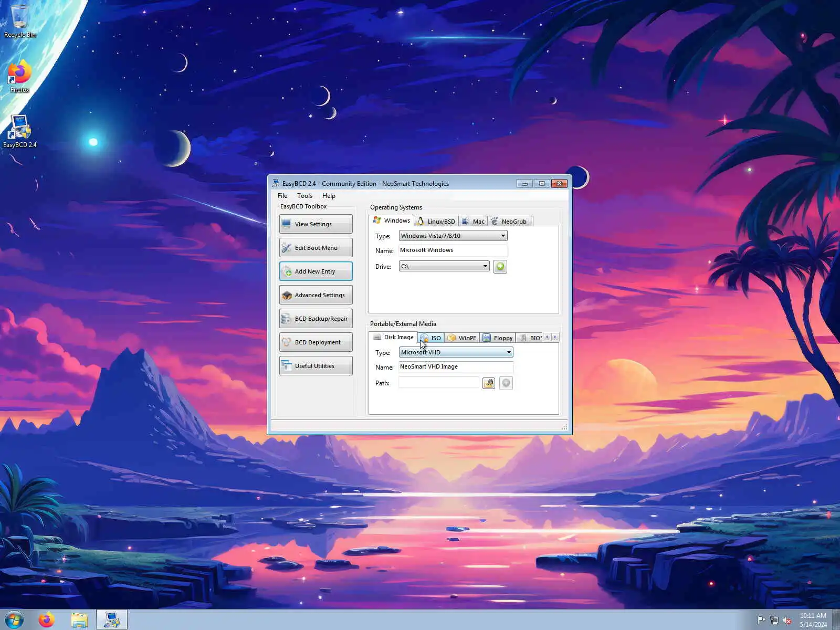Click the empty Path input field
Image resolution: width=840 pixels, height=630 pixels.
click(x=439, y=383)
